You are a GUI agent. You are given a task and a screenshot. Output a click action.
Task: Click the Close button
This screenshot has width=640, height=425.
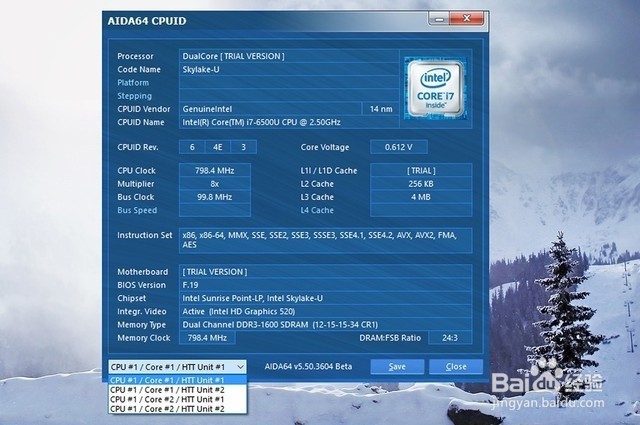coord(456,367)
